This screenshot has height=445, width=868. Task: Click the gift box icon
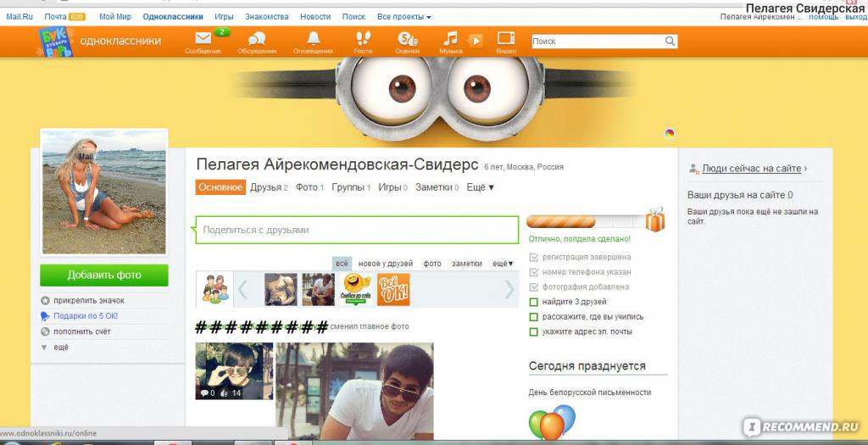coord(655,220)
